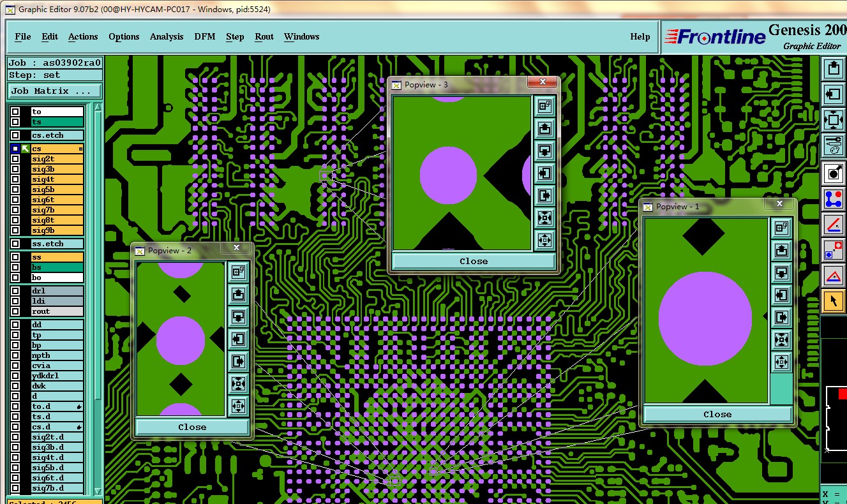The height and width of the screenshot is (504, 847).
Task: Click Close button in Popview - 1
Action: [717, 414]
